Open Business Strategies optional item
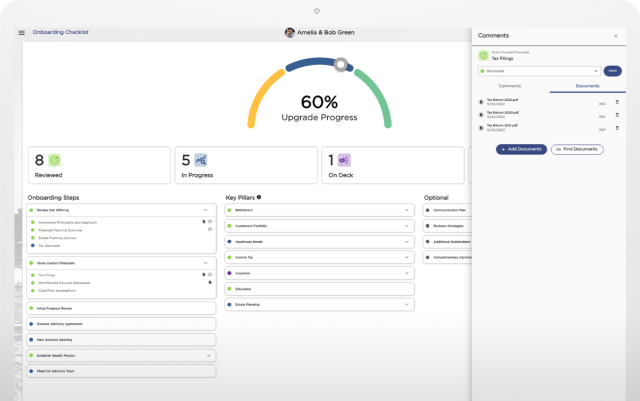Screen dimensions: 640x401 (x=447, y=226)
